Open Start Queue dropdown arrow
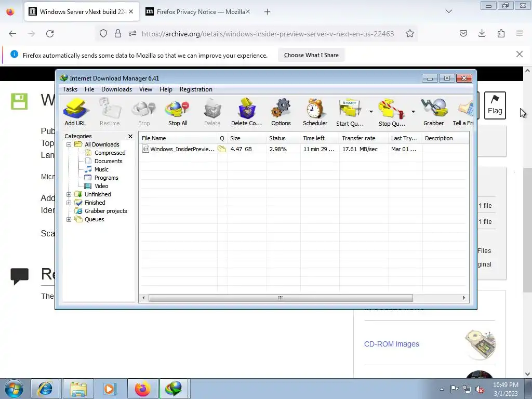This screenshot has height=399, width=532. point(371,112)
